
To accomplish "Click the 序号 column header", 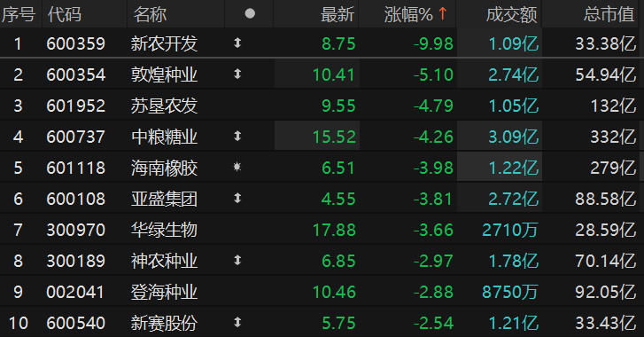I will coord(19,14).
